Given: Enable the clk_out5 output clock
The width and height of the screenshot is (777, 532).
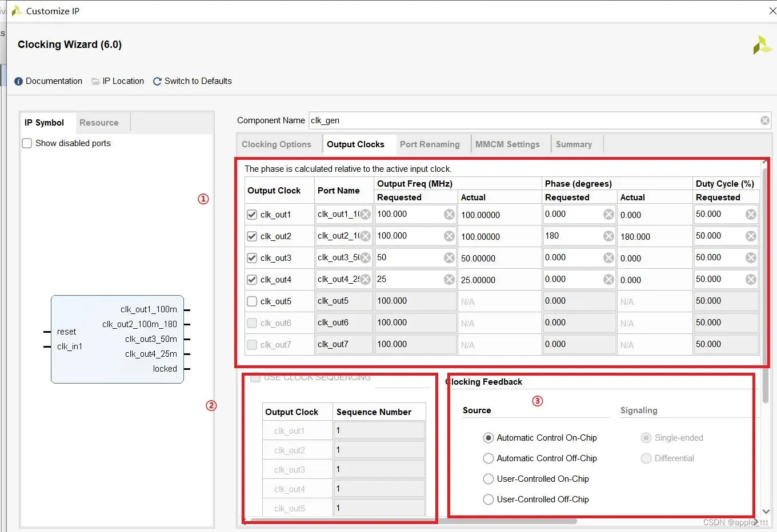Looking at the screenshot, I should pos(252,301).
